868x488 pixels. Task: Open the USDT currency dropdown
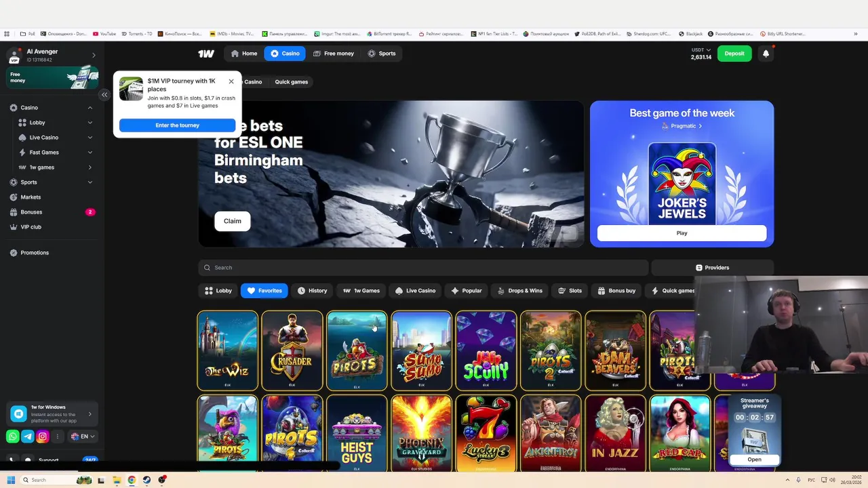click(701, 50)
